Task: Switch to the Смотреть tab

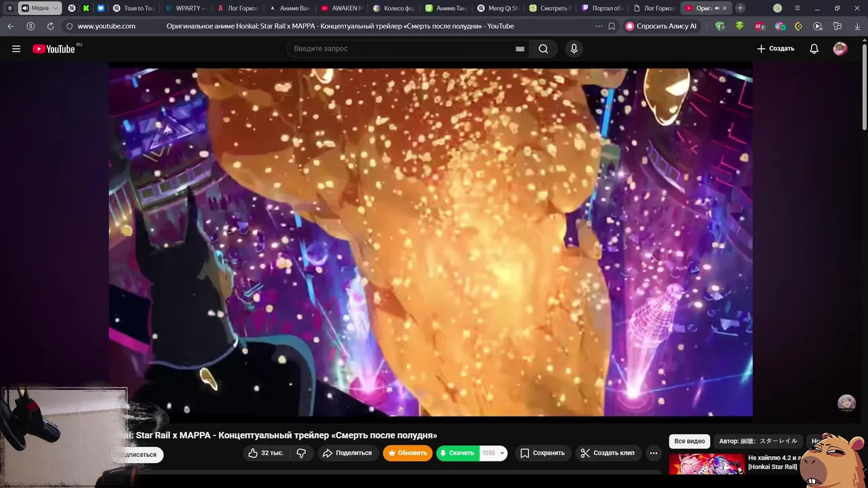Action: (549, 8)
